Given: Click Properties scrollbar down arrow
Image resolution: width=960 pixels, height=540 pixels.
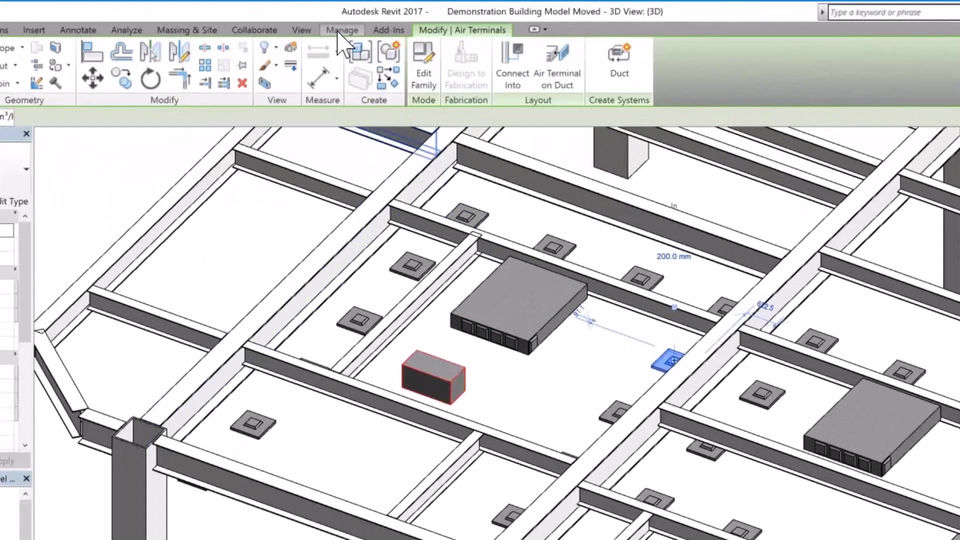Looking at the screenshot, I should pyautogui.click(x=25, y=446).
